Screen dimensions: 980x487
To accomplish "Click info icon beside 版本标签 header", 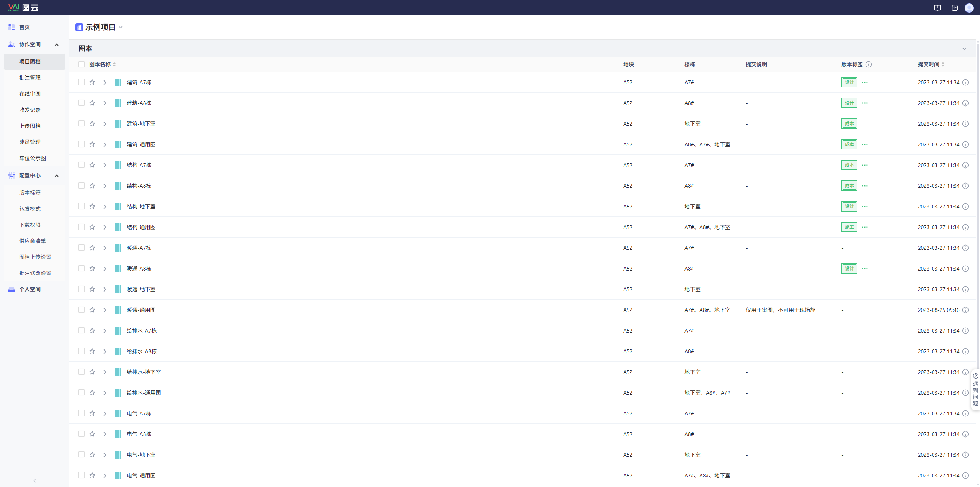I will click(869, 64).
